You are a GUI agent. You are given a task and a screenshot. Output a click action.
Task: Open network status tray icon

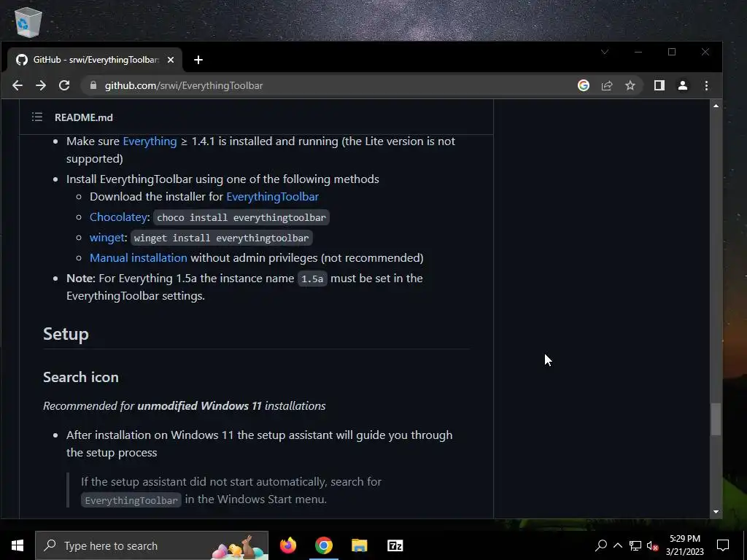point(635,545)
